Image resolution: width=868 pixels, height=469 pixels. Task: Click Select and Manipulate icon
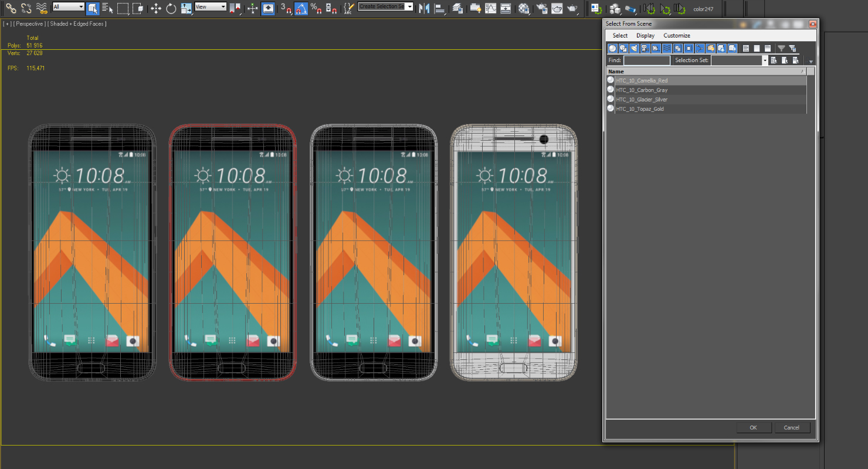point(252,8)
